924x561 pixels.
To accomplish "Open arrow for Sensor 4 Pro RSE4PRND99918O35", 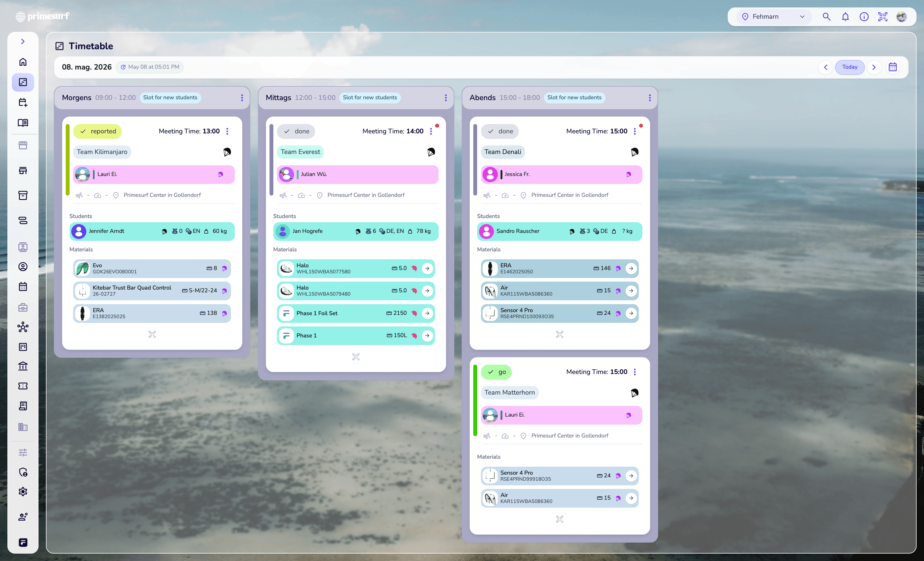I will 631,476.
